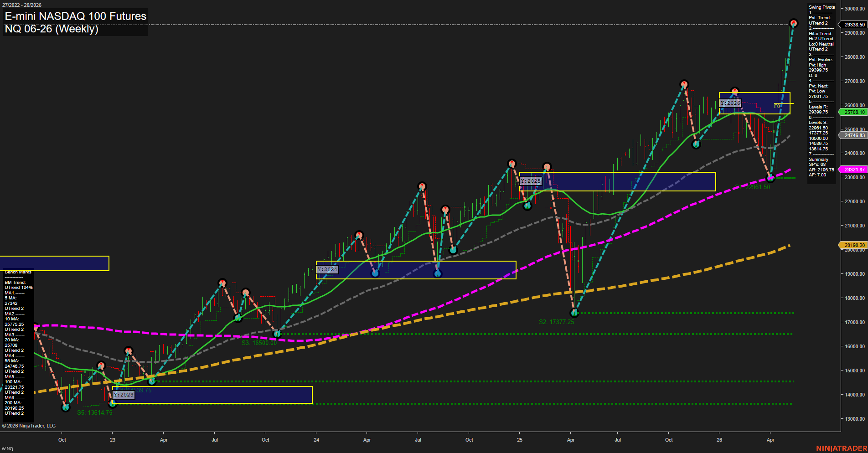Click the 28000.00 price axis label
The image size is (868, 453).
(x=855, y=57)
